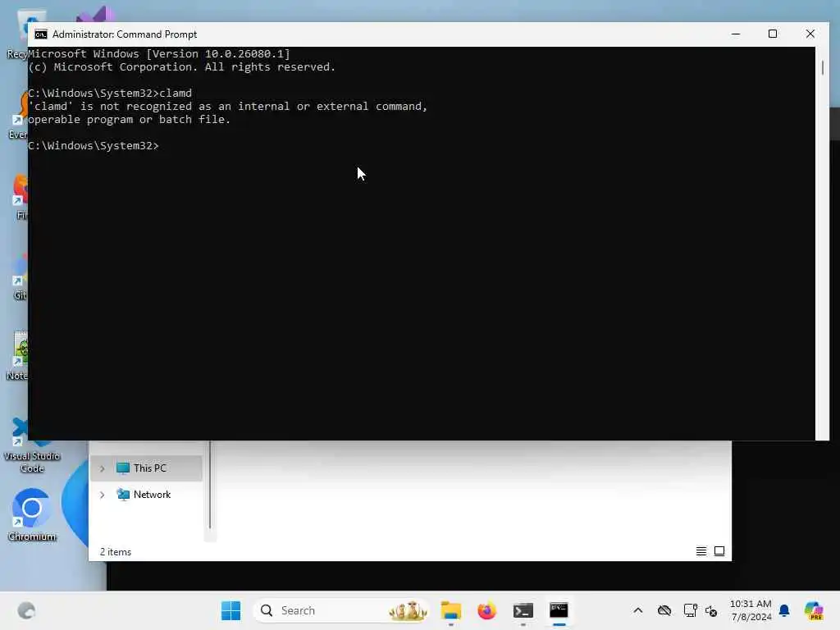Expand the This PC tree node
The height and width of the screenshot is (630, 840).
pyautogui.click(x=103, y=468)
